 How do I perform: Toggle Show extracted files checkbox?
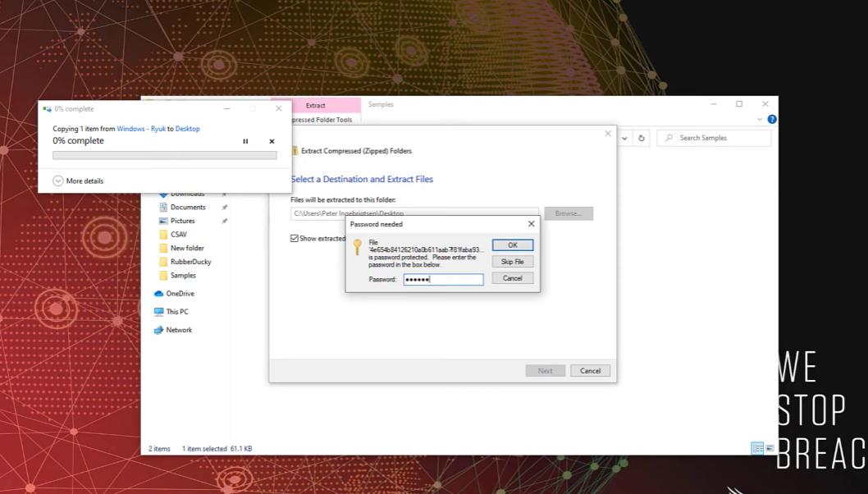pos(295,238)
